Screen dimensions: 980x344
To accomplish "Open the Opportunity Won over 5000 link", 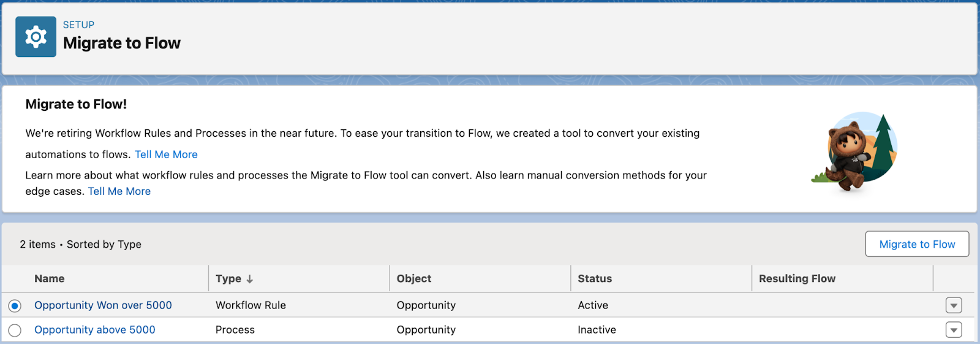I will tap(103, 305).
